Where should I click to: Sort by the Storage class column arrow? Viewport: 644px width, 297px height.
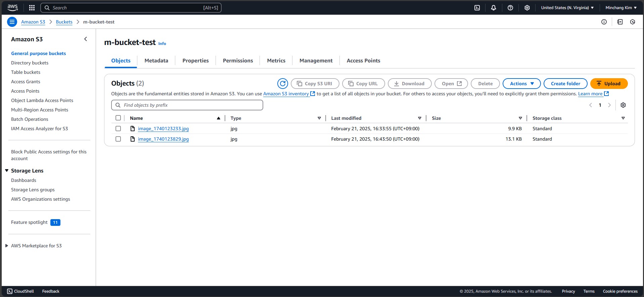pos(623,118)
